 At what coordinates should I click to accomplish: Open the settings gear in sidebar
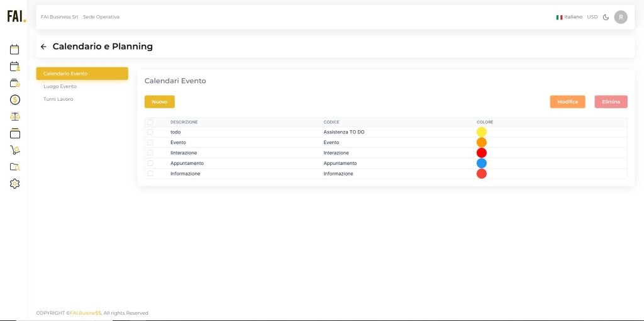(x=15, y=183)
